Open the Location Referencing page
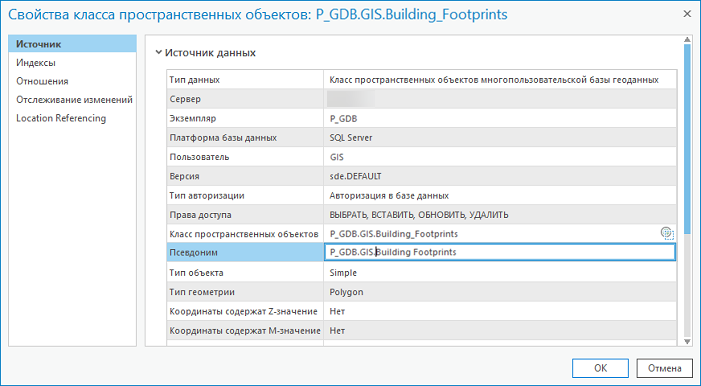This screenshot has width=701, height=386. (x=61, y=118)
